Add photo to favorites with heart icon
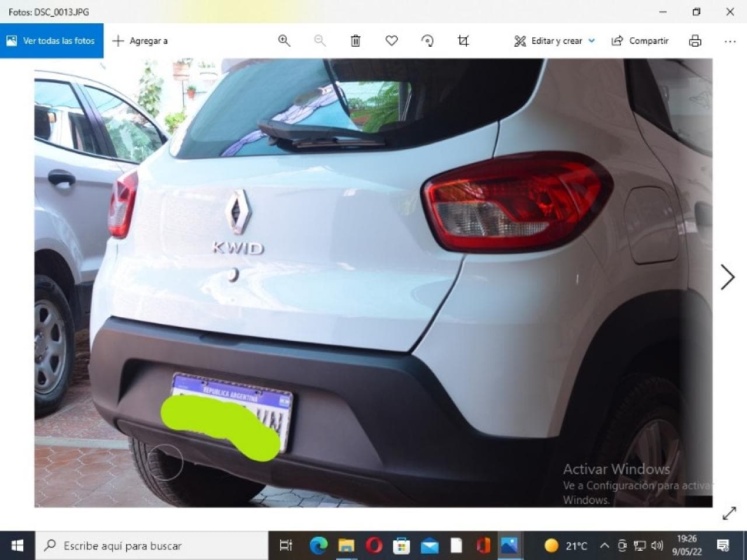Image resolution: width=747 pixels, height=560 pixels. tap(392, 41)
